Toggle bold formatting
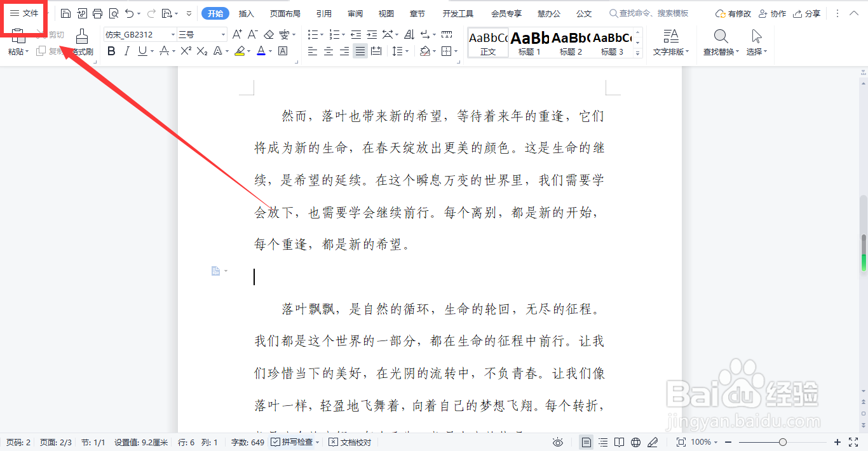The width and height of the screenshot is (868, 451). click(x=111, y=51)
